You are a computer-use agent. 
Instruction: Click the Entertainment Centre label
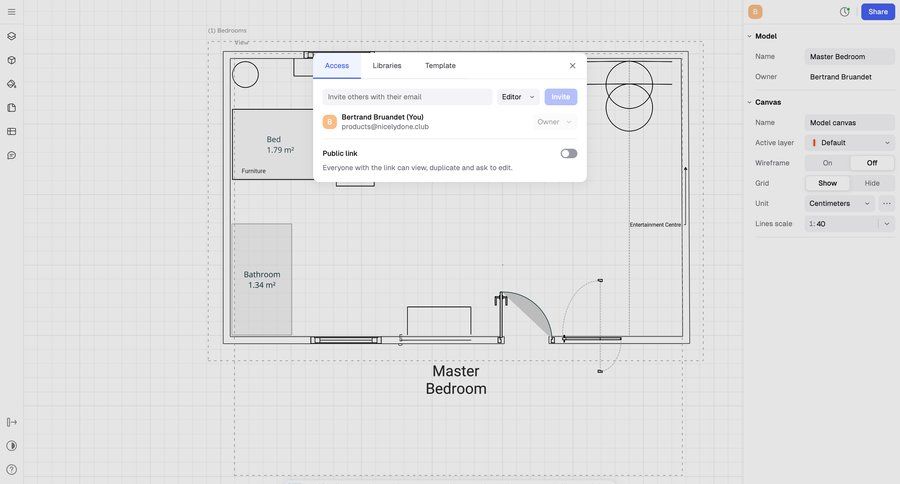pyautogui.click(x=655, y=224)
